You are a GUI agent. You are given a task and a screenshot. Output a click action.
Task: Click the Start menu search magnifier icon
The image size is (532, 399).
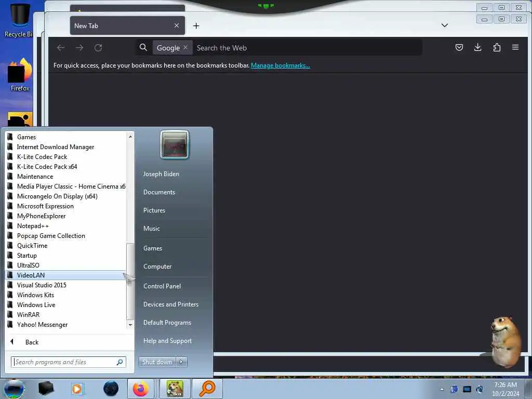[x=120, y=362]
